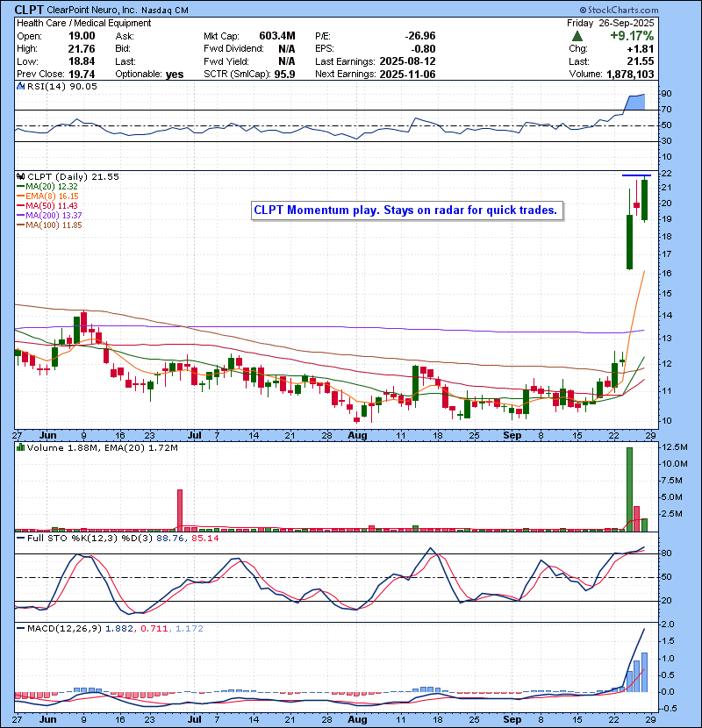The image size is (702, 728).
Task: Click the Health Care / Medical Equipment sector text
Action: [84, 23]
